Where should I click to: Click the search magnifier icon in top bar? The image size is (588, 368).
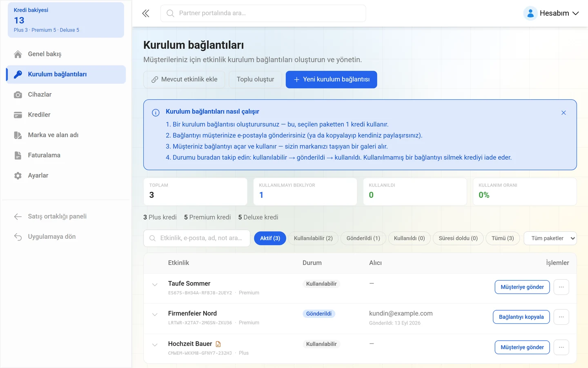click(170, 13)
